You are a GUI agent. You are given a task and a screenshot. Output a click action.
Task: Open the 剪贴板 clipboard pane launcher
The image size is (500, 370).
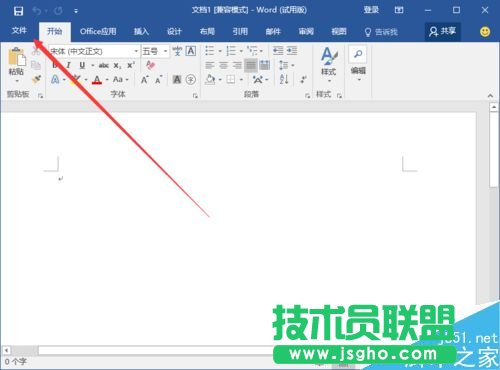(x=40, y=96)
